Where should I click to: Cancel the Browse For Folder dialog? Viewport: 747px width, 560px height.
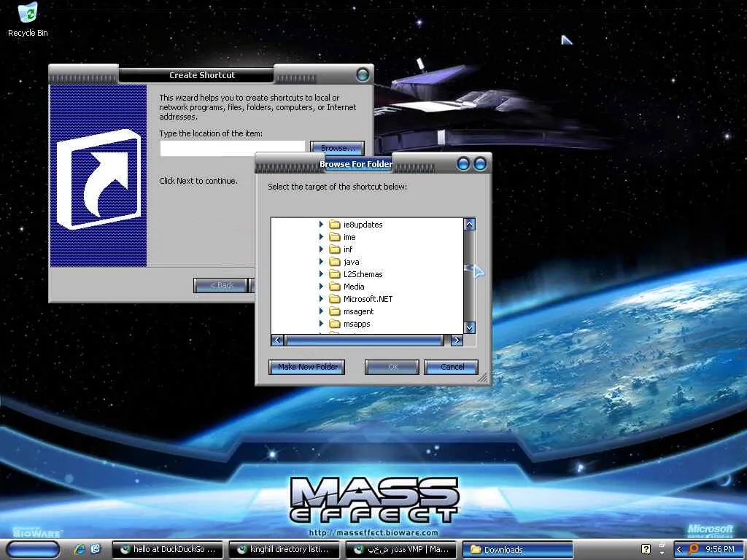pyautogui.click(x=451, y=367)
